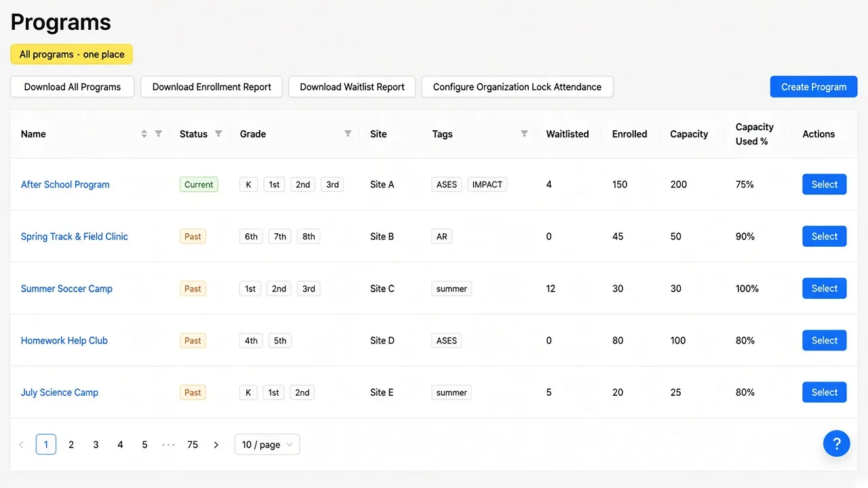The height and width of the screenshot is (488, 868).
Task: Click Select for Summer Soccer Camp
Action: pyautogui.click(x=825, y=289)
